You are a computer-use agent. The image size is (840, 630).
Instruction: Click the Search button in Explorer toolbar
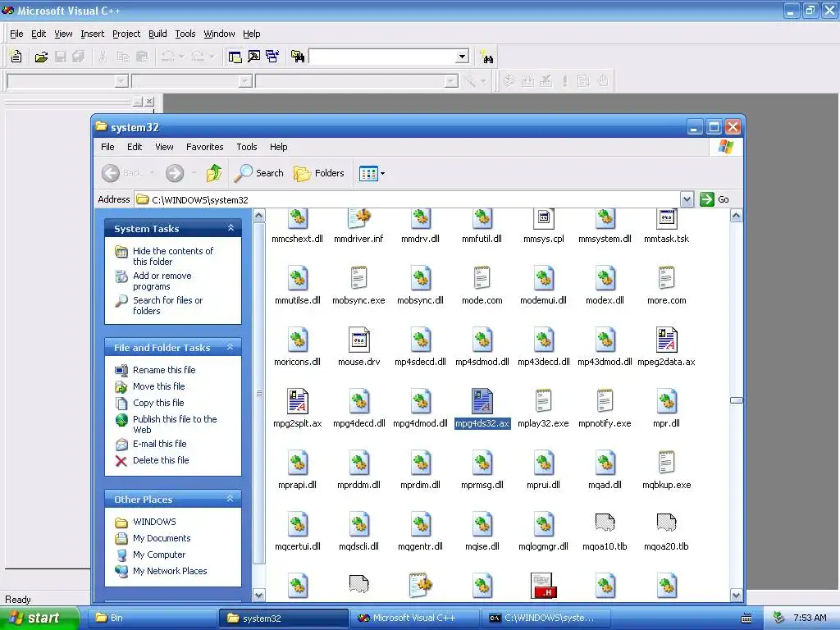pos(259,173)
